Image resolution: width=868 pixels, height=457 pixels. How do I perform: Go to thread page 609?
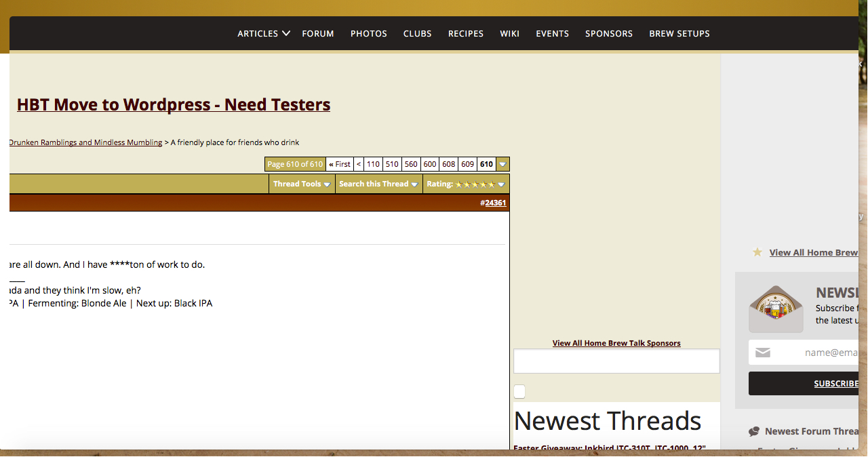point(467,164)
